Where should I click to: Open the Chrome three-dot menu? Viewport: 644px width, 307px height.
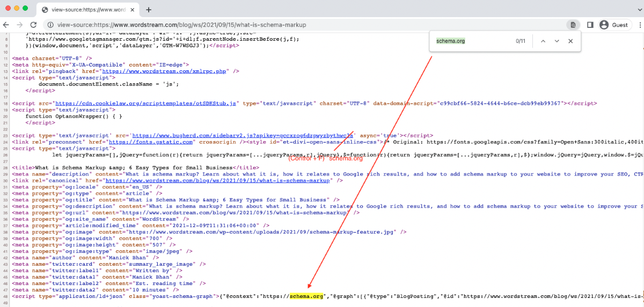coord(639,25)
